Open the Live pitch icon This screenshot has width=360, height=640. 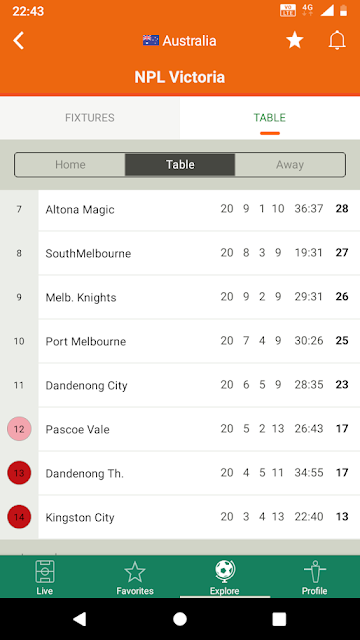[44, 571]
